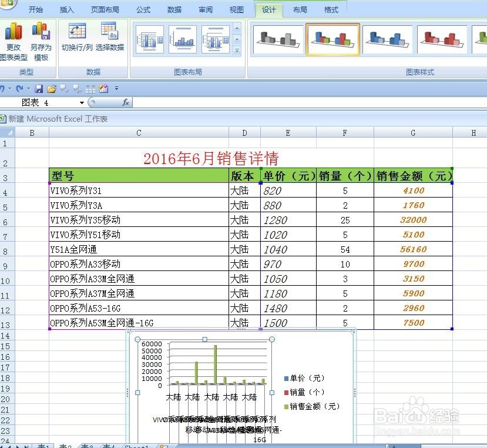Open the 公式 (Formulas) ribbon tab
Screen dimensions: 487x448
(143, 9)
